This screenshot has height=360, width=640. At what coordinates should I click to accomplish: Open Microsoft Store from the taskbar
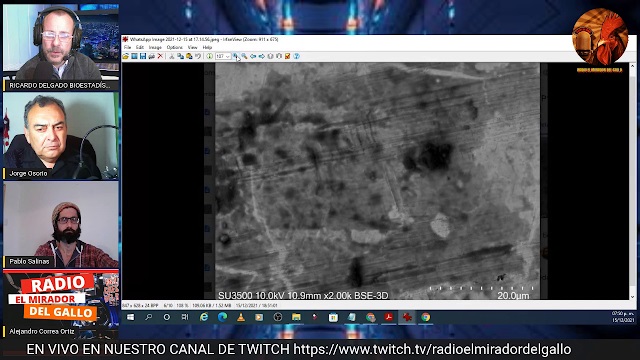click(x=333, y=317)
